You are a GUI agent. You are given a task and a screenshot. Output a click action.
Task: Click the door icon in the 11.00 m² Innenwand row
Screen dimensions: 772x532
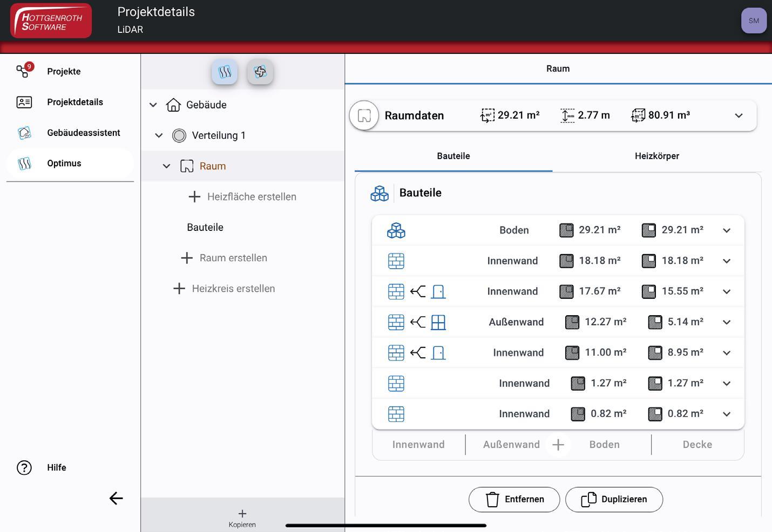(x=438, y=353)
